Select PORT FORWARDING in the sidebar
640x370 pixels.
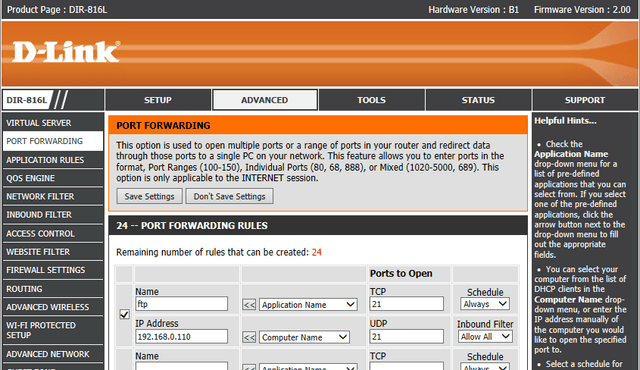(x=53, y=141)
